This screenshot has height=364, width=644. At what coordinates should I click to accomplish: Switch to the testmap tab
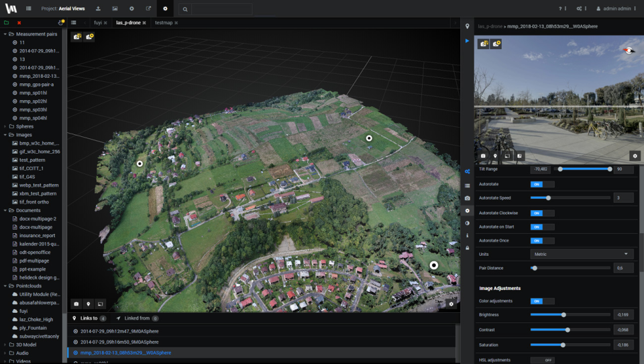[x=163, y=23]
